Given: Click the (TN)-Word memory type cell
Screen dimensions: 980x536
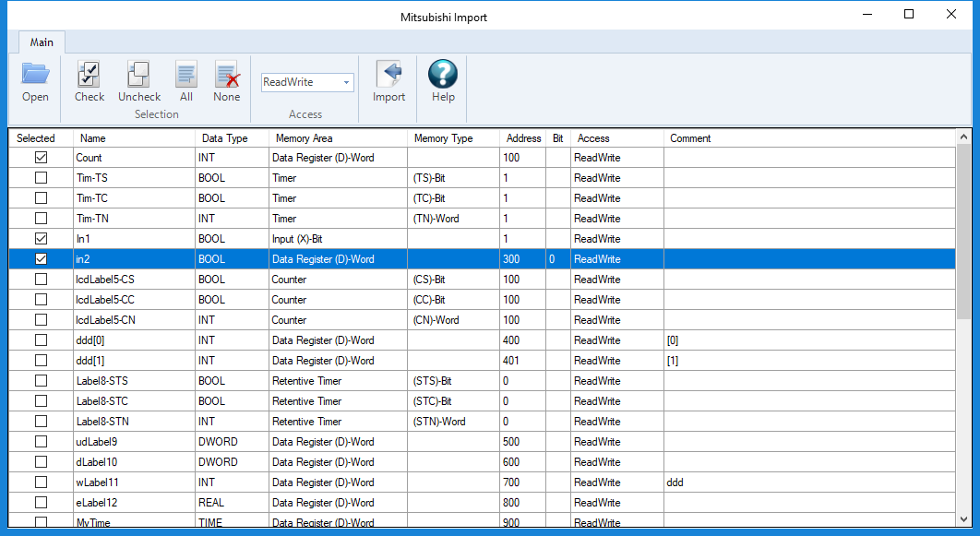Looking at the screenshot, I should click(454, 218).
